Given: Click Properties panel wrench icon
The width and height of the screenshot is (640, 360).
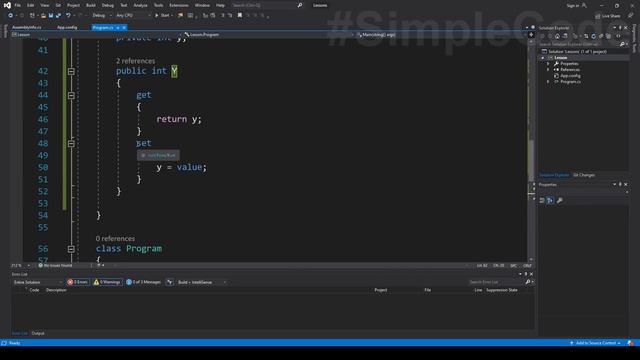Looking at the screenshot, I should pyautogui.click(x=560, y=200).
